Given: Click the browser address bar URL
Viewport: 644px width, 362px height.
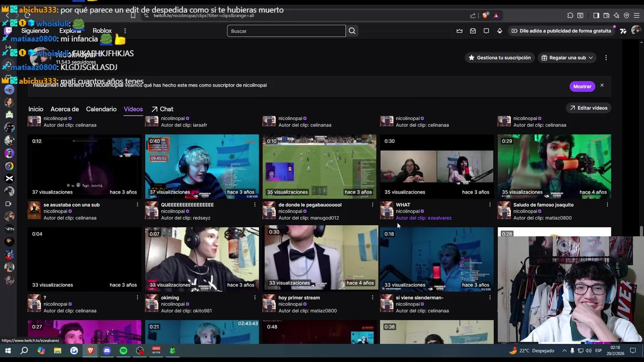Looking at the screenshot, I should point(204,16).
